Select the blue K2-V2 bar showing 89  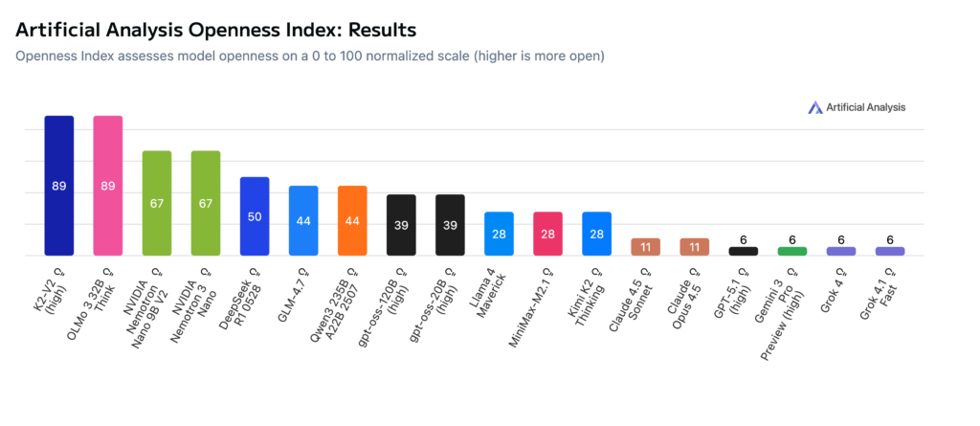[x=58, y=186]
